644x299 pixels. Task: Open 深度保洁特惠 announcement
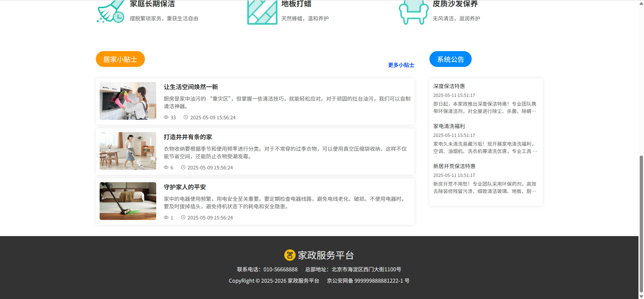tap(449, 86)
